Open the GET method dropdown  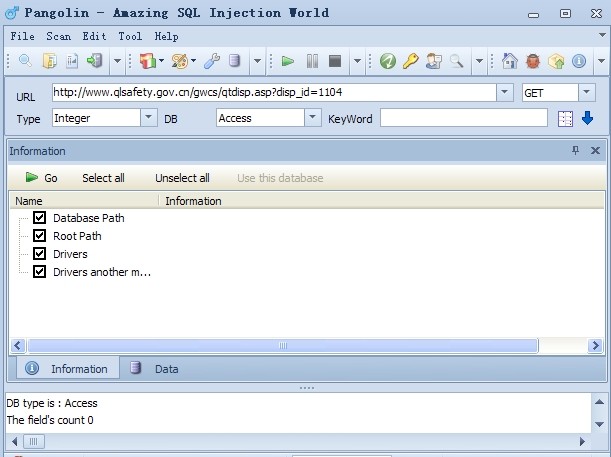click(x=587, y=92)
